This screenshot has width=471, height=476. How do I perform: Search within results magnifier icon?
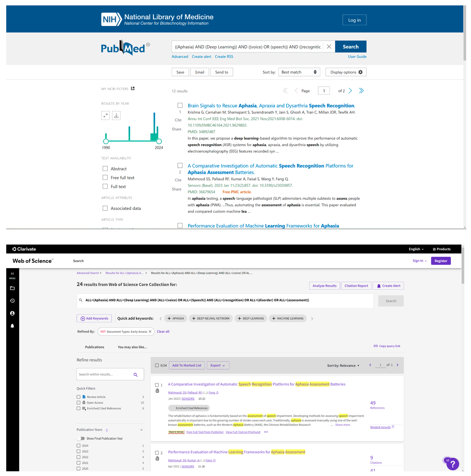coord(135,374)
